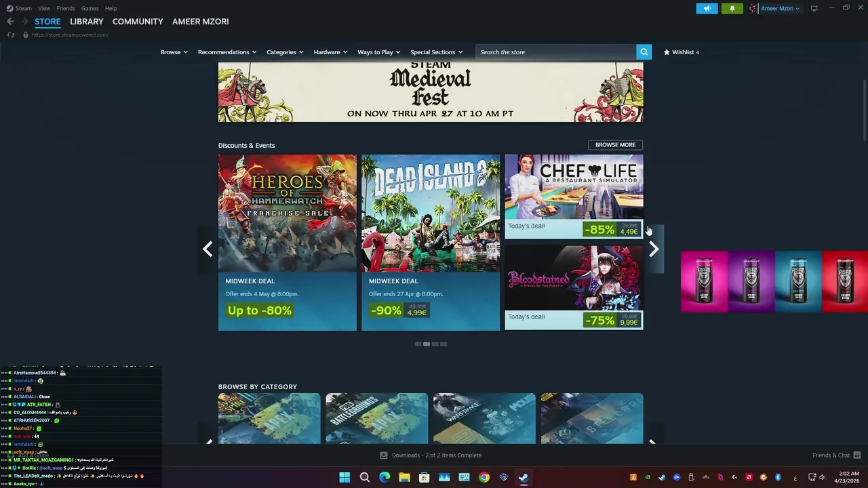
Task: Open the Ameer Mzori account dropdown
Action: 780,8
